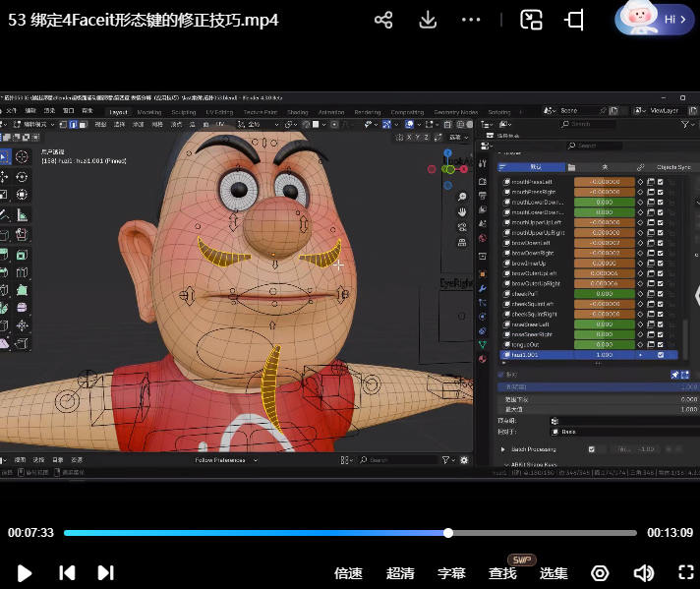Mute the video volume
This screenshot has height=589, width=700.
pos(644,572)
